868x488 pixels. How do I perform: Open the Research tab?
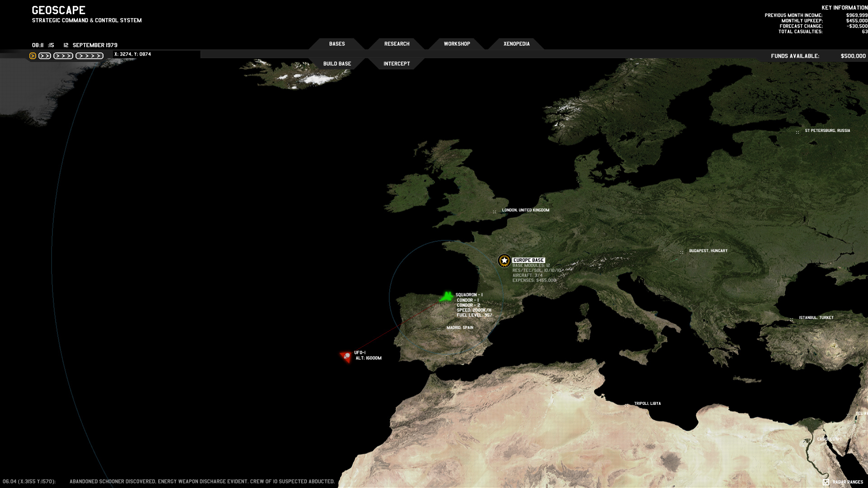(x=396, y=44)
